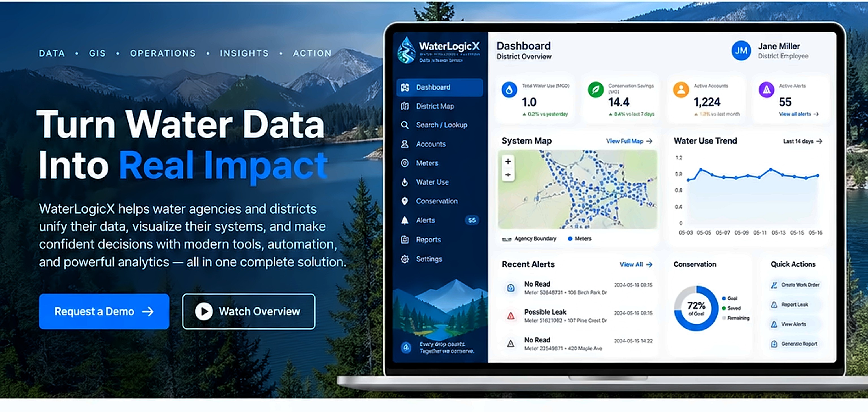This screenshot has width=868, height=412.
Task: Click the Reports icon in sidebar
Action: pos(405,240)
